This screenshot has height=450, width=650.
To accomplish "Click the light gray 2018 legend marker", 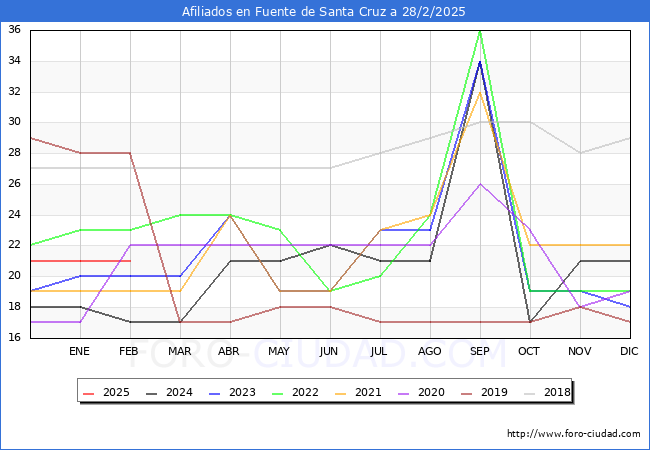I will [530, 393].
